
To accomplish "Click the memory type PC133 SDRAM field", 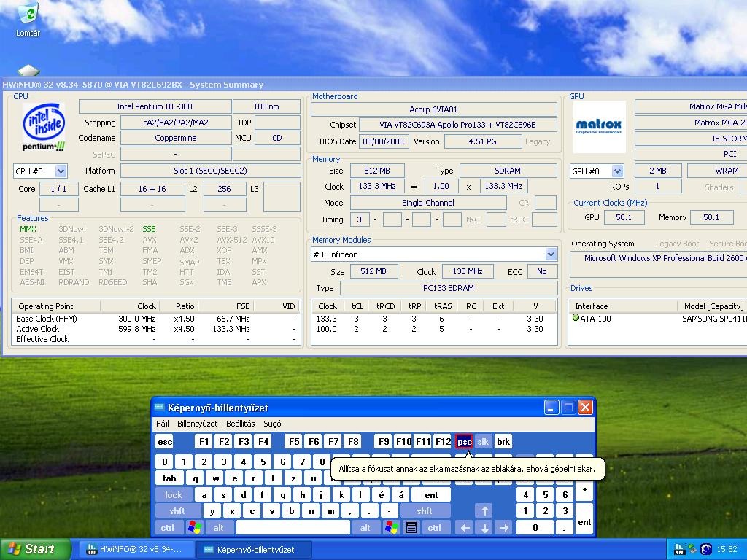I will tap(449, 288).
